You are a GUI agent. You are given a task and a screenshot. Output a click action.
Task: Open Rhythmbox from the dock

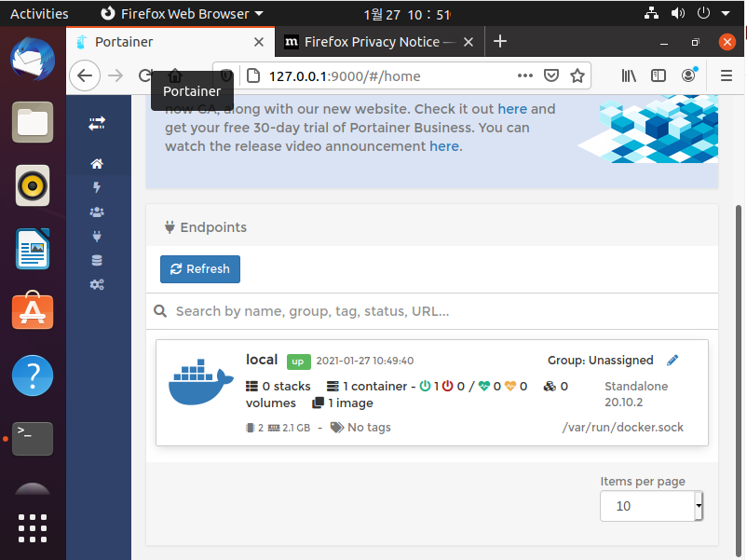click(33, 185)
